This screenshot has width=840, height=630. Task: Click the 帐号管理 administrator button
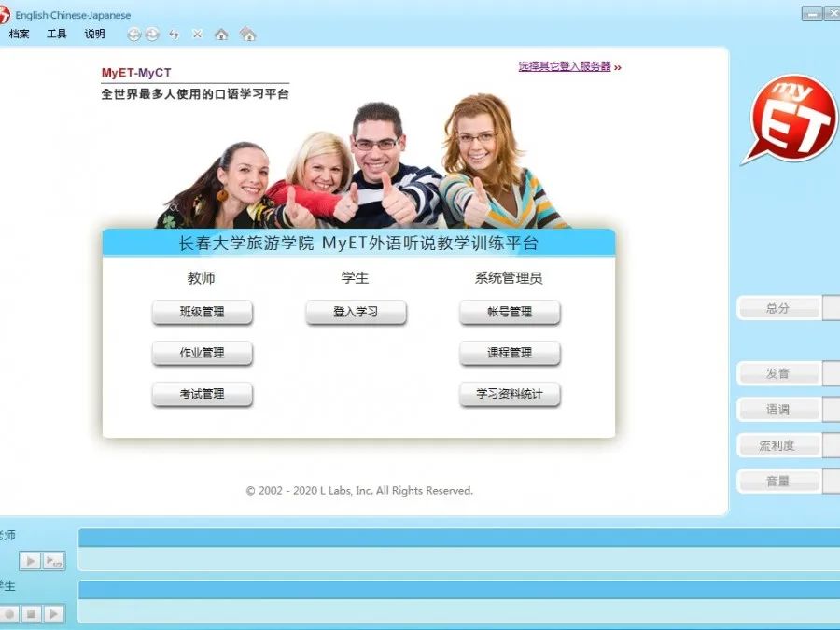pos(509,313)
